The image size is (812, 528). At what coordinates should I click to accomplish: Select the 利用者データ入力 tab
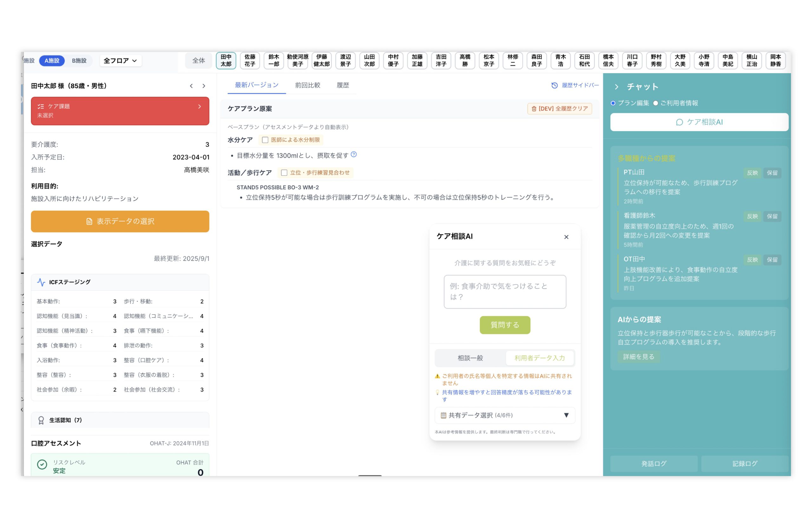click(540, 358)
